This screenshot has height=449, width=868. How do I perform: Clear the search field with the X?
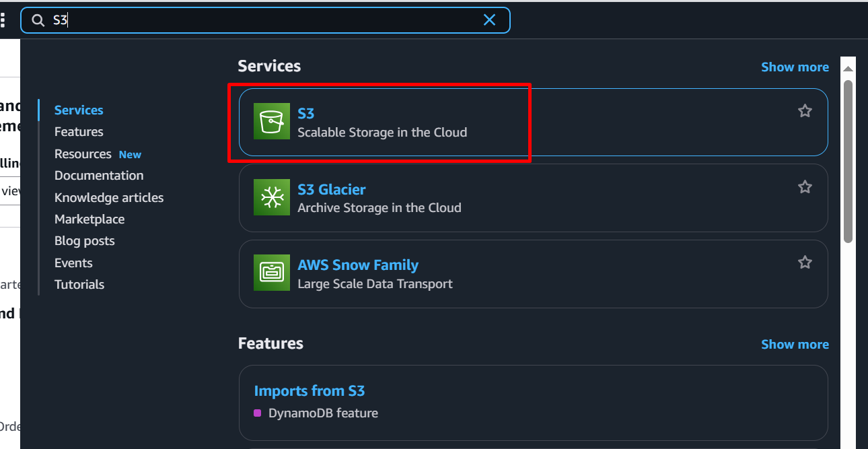[x=489, y=20]
